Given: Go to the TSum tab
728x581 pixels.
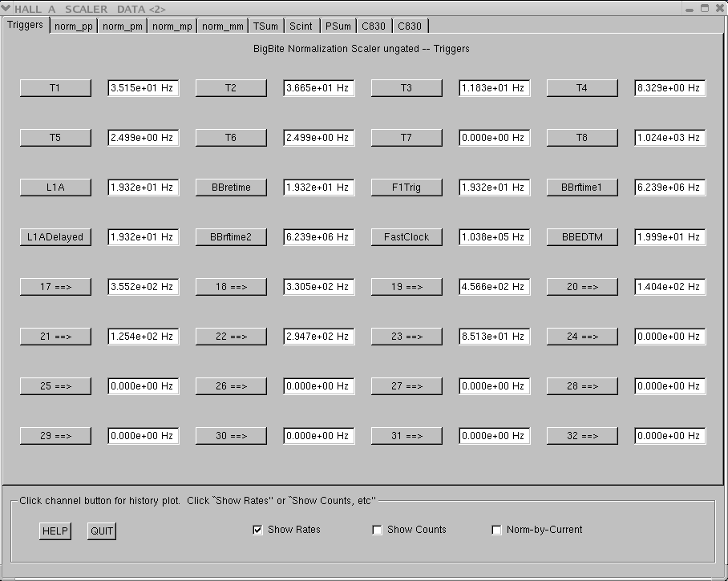Looking at the screenshot, I should coord(265,26).
